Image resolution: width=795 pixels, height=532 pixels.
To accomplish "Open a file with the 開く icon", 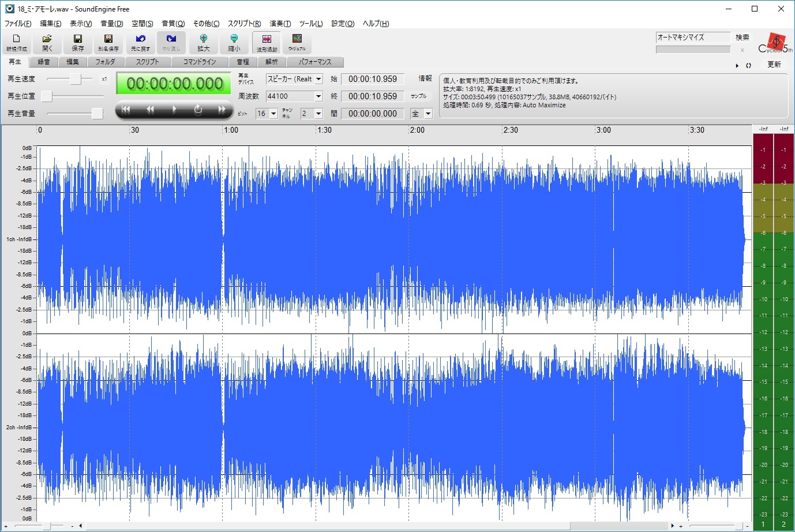I will click(47, 43).
